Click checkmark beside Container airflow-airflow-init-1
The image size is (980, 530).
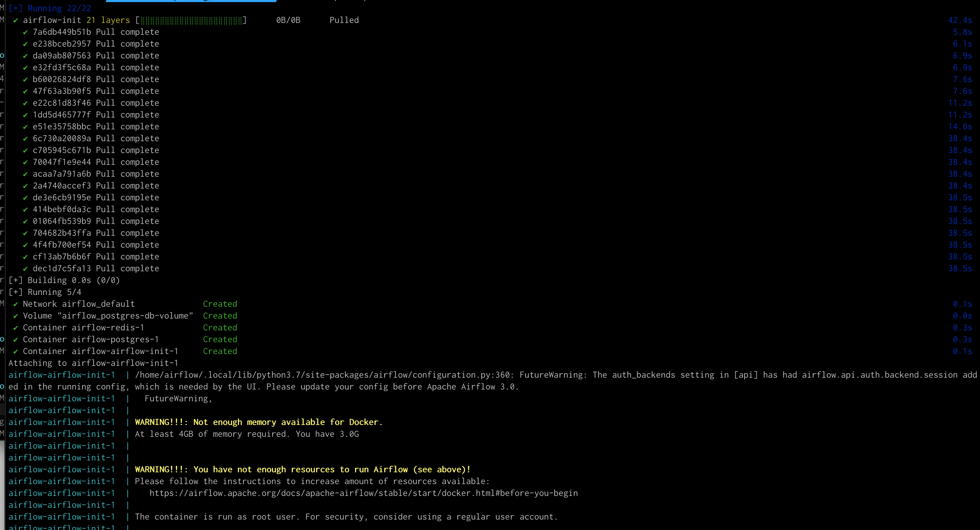tap(16, 352)
